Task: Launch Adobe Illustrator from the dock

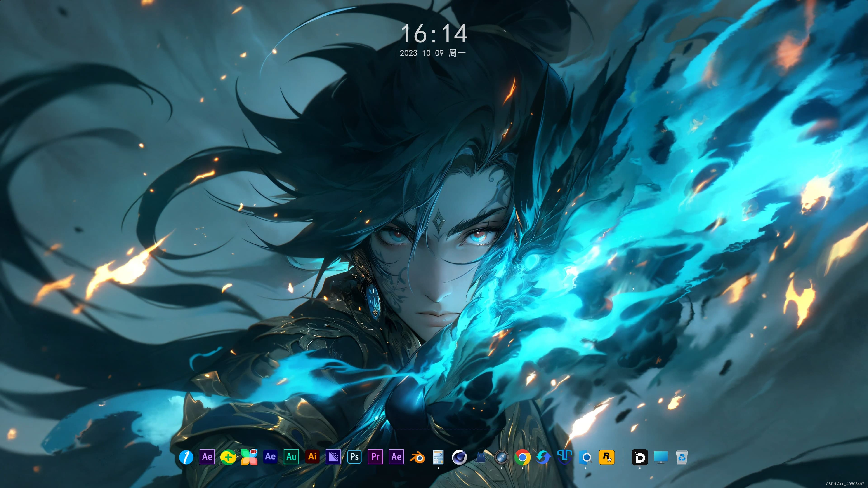Action: (x=312, y=457)
